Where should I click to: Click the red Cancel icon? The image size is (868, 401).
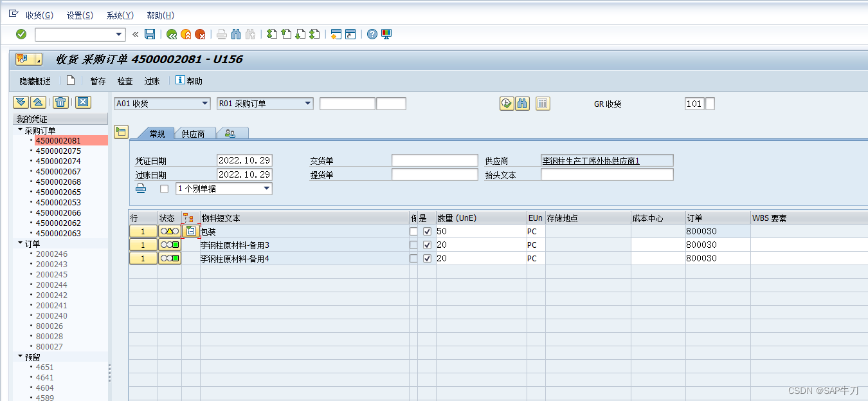[x=200, y=34]
